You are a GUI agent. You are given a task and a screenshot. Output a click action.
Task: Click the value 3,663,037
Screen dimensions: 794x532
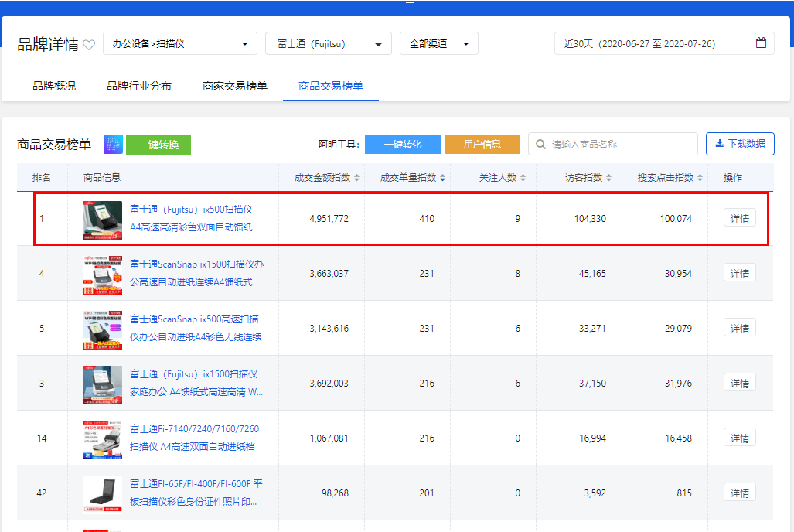coord(329,274)
